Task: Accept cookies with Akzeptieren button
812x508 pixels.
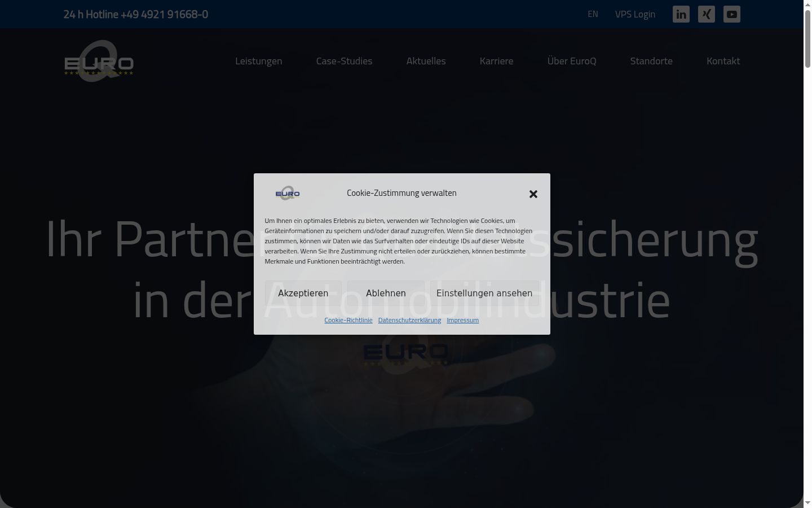Action: [303, 293]
